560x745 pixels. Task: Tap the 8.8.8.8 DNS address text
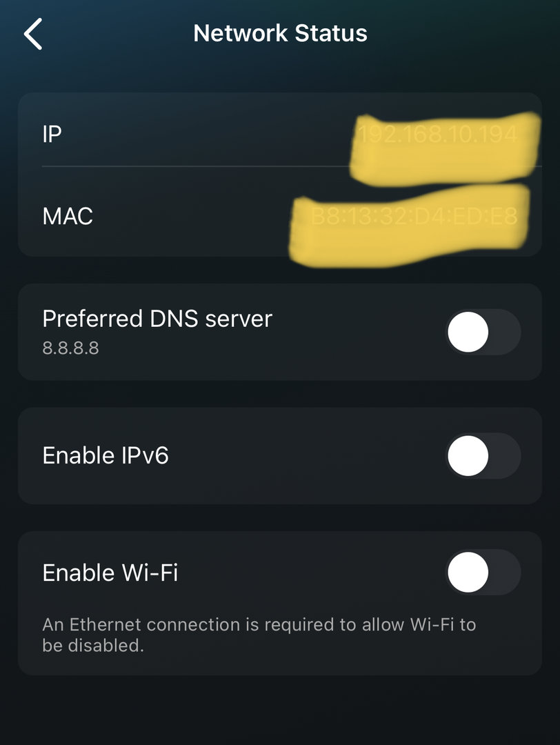(70, 348)
